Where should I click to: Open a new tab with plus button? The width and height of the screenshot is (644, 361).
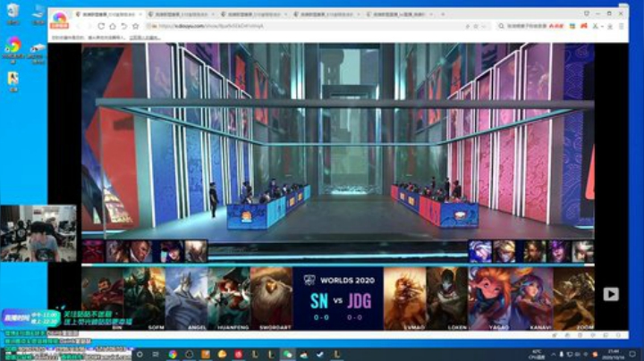tap(443, 14)
